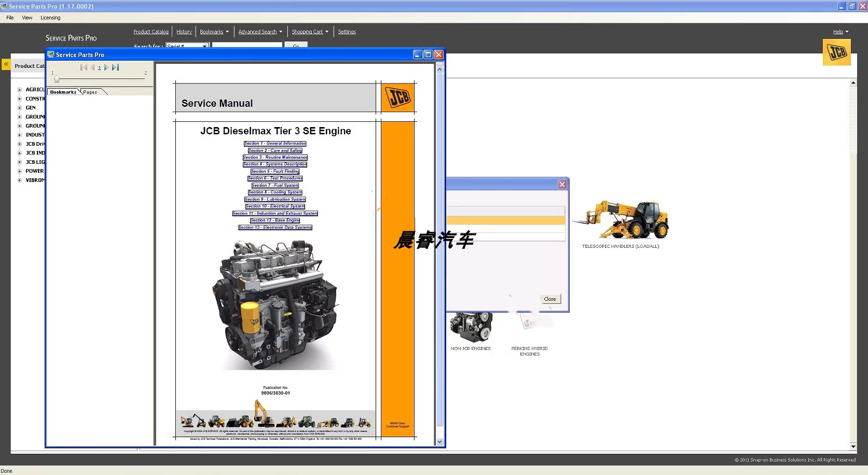The image size is (868, 475).
Task: Go to next page in viewer
Action: 106,67
